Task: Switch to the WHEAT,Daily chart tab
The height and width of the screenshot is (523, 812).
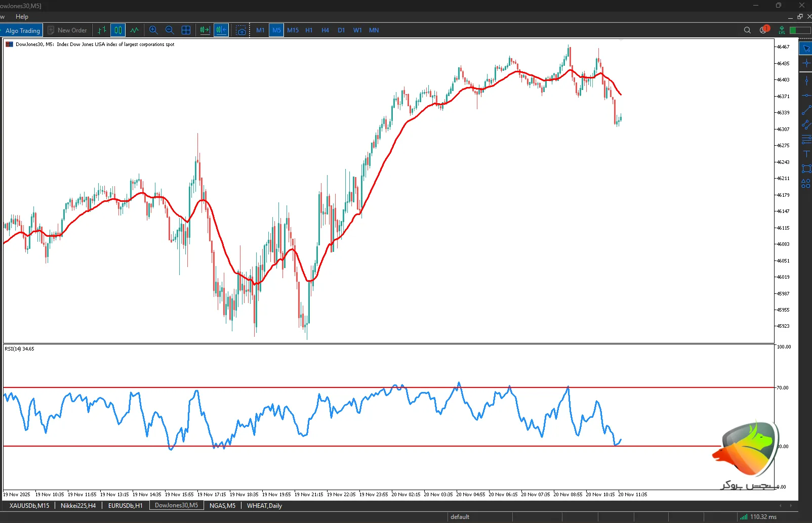Action: pos(264,505)
